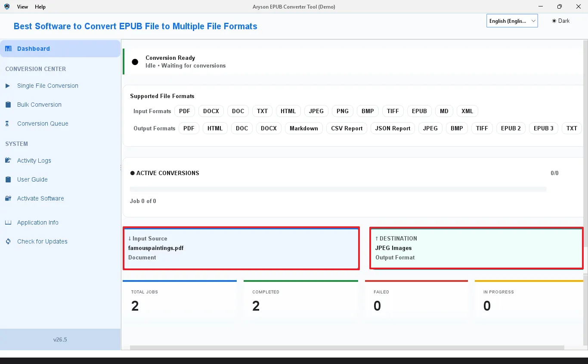Click the black status dot beside Conversion Ready
Viewport: 588px width, 364px height.
tap(135, 62)
